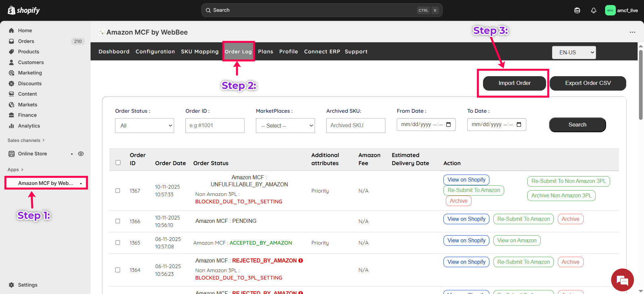Image resolution: width=644 pixels, height=294 pixels.
Task: Expand the MarketPlaces select dropdown
Action: point(285,126)
